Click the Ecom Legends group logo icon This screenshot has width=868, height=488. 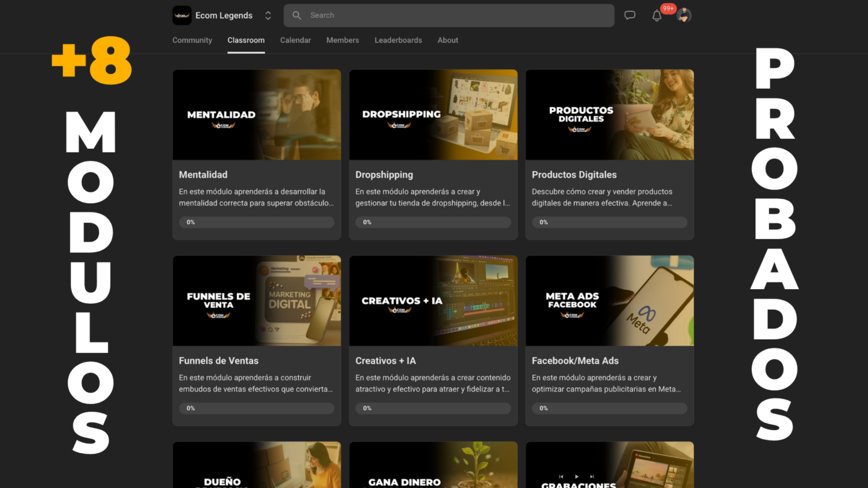click(x=182, y=16)
